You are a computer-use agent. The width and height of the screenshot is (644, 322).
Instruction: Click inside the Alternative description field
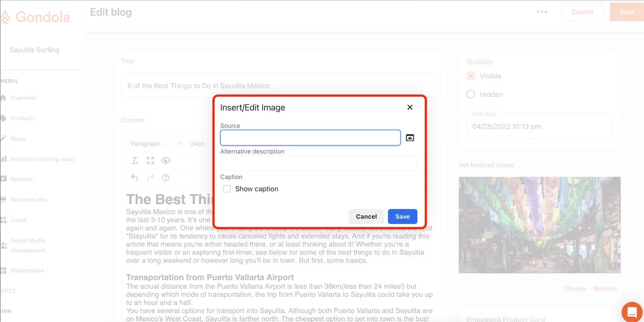(x=319, y=163)
